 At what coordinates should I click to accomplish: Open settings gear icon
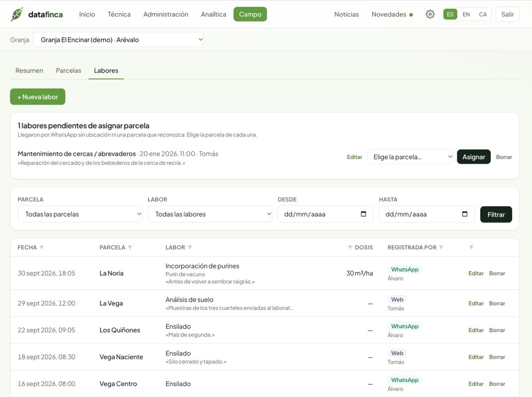(430, 14)
